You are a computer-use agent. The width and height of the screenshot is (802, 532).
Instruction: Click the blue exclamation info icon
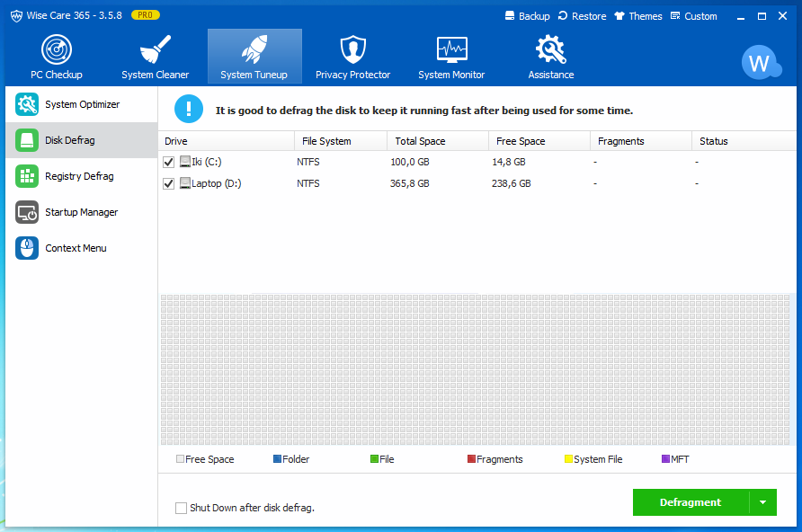coord(189,109)
